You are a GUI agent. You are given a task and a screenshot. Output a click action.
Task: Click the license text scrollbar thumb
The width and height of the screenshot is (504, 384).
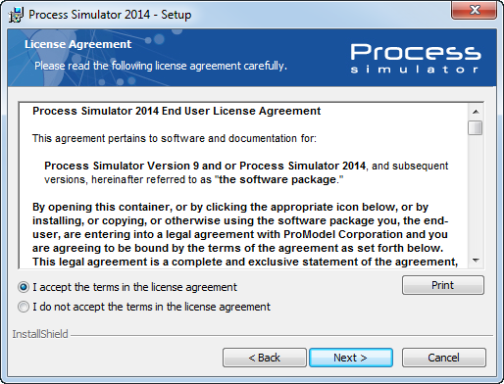click(x=475, y=128)
